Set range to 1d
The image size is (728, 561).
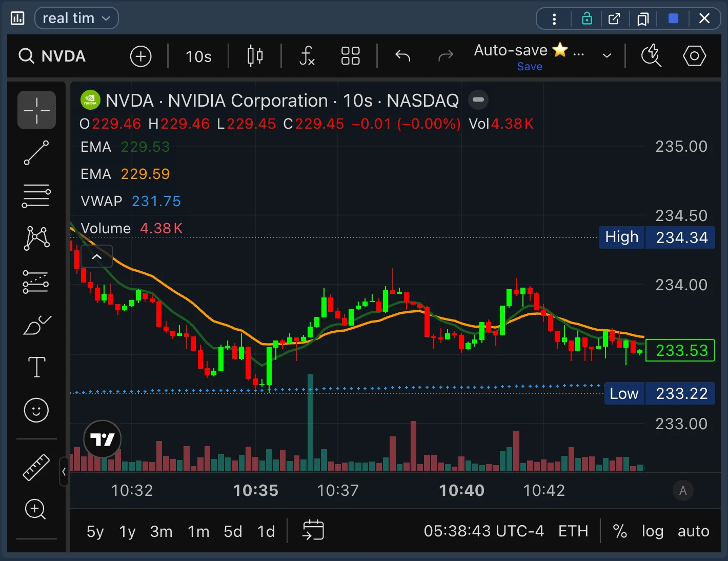point(266,531)
